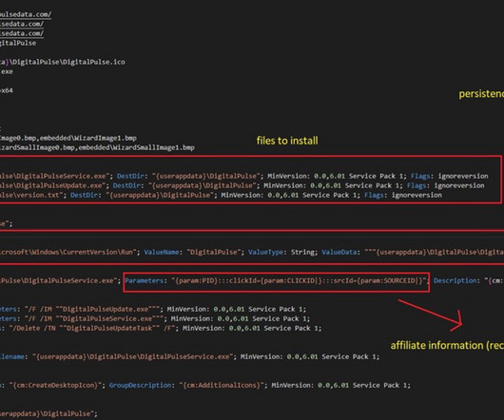Click the Description keyword
504x420 pixels.
455,280
